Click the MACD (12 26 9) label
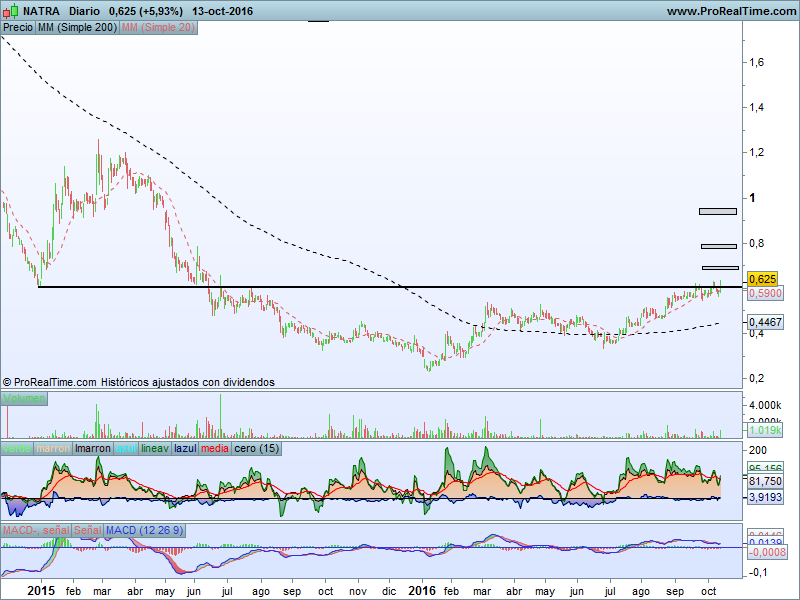Image resolution: width=800 pixels, height=600 pixels. point(145,529)
